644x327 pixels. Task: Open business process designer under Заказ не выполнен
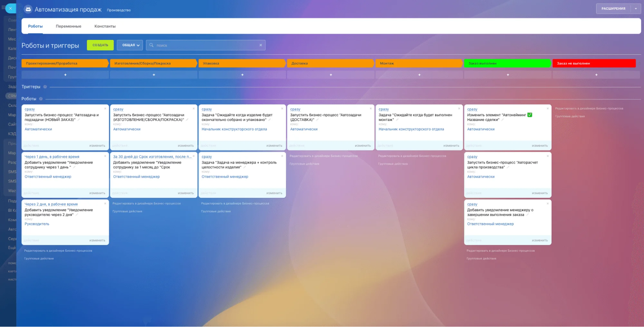tap(589, 108)
